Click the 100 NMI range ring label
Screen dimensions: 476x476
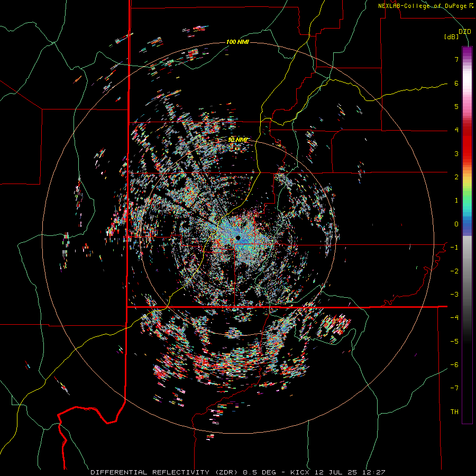(237, 42)
